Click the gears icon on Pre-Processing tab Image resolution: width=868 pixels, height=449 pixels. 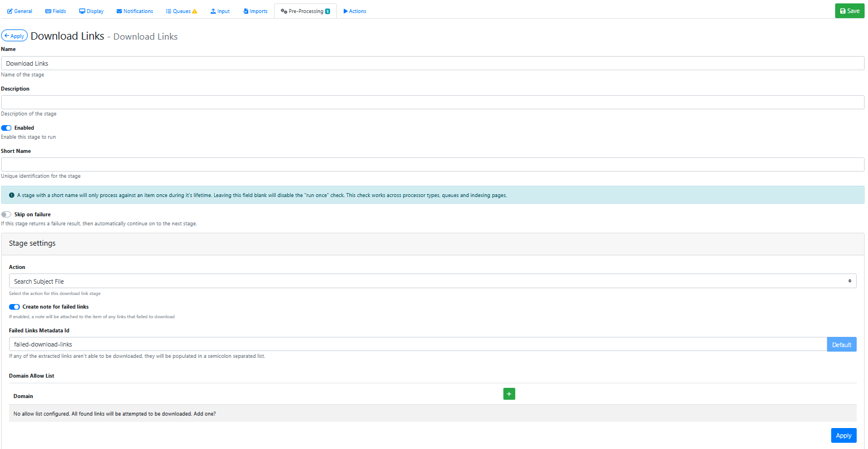(x=284, y=11)
